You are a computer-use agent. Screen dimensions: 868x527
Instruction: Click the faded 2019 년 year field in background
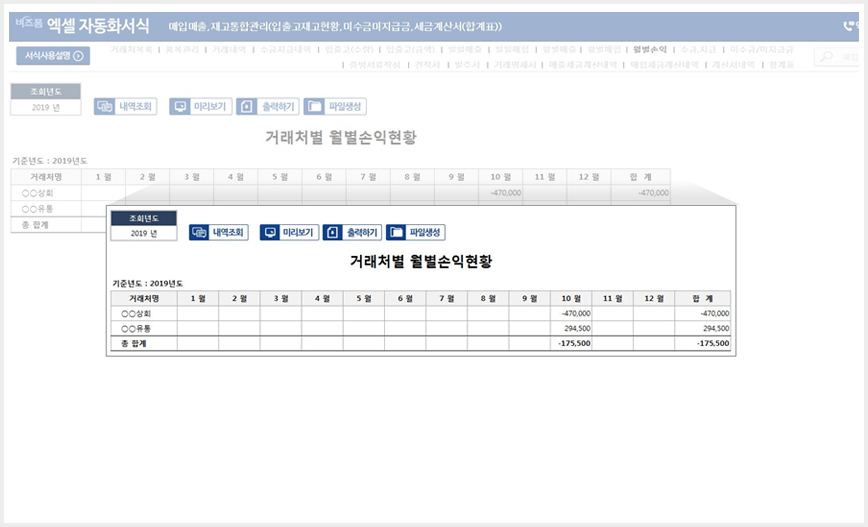tap(46, 107)
